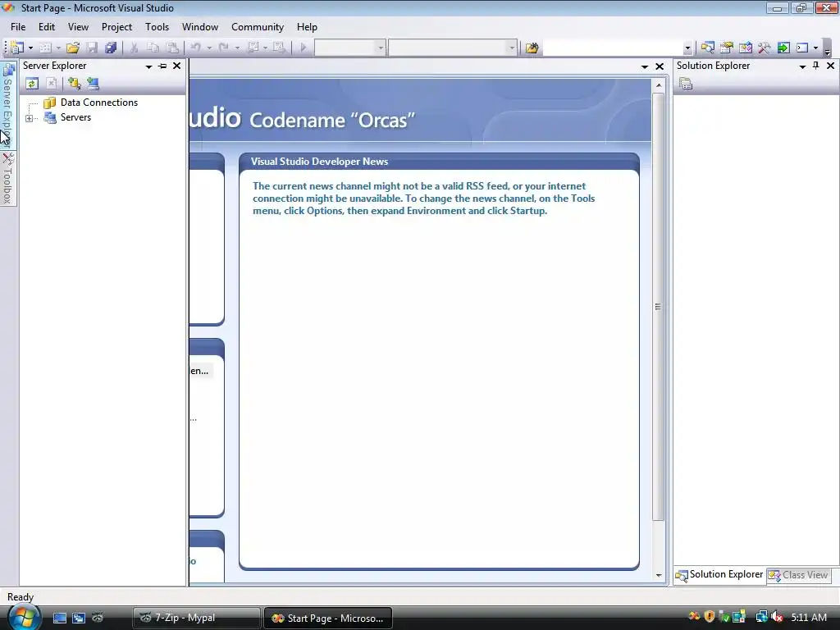Open the Toolbox hammer-and-wrench toolbar icon
The width and height of the screenshot is (840, 630).
pyautogui.click(x=764, y=48)
